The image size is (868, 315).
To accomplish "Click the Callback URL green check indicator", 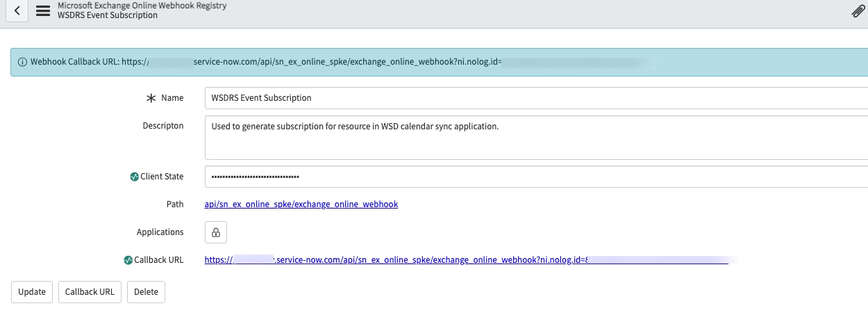I will point(128,260).
